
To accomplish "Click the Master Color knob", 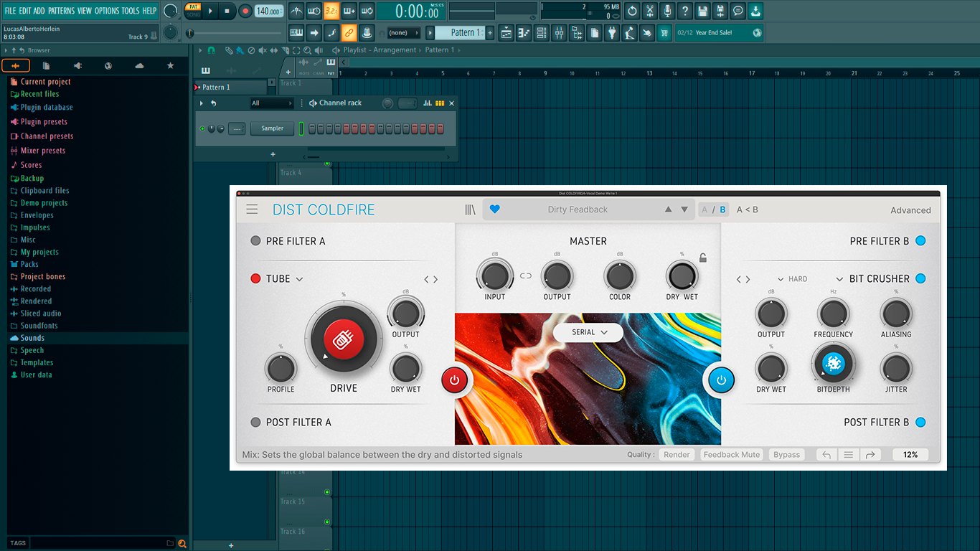I will pyautogui.click(x=620, y=275).
